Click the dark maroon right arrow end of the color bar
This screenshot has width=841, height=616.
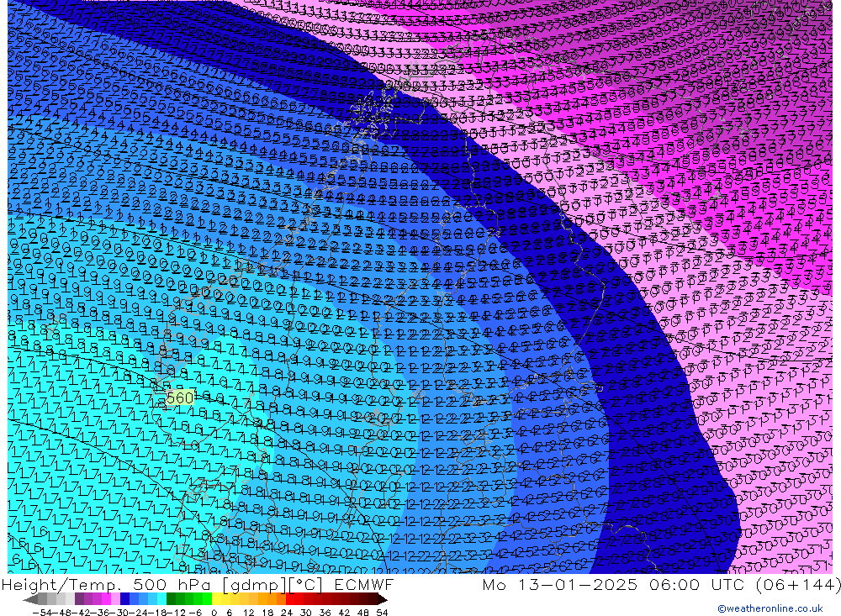pyautogui.click(x=382, y=600)
